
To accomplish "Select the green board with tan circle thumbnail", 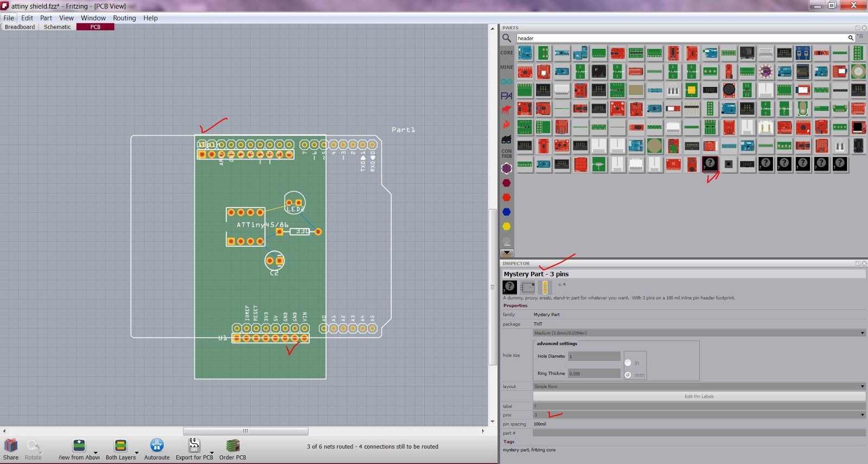I will pyautogui.click(x=654, y=145).
